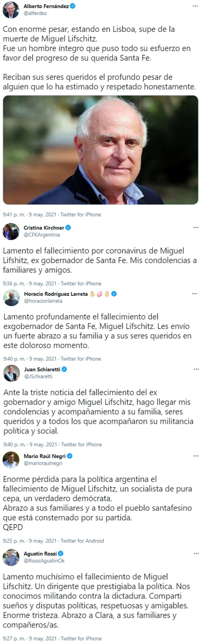
Task: Click the verified badge beside Alberto Fernández
Action: tap(73, 6)
